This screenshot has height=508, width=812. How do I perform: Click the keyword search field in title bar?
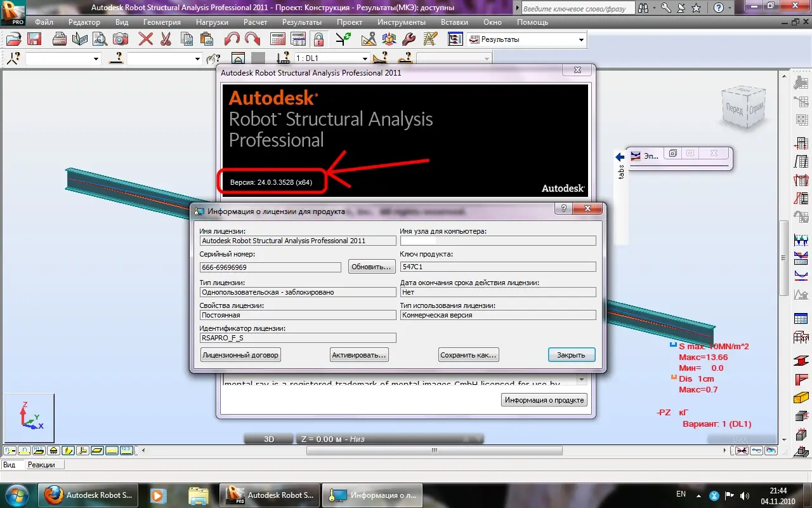[577, 8]
